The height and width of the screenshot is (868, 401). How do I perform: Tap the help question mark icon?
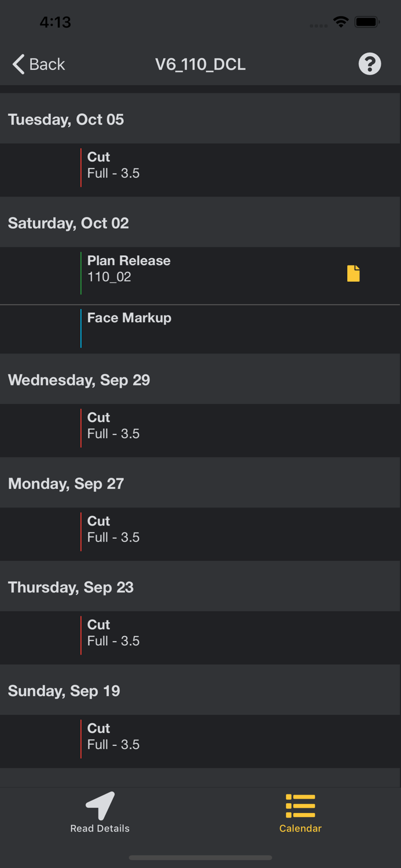pos(370,64)
